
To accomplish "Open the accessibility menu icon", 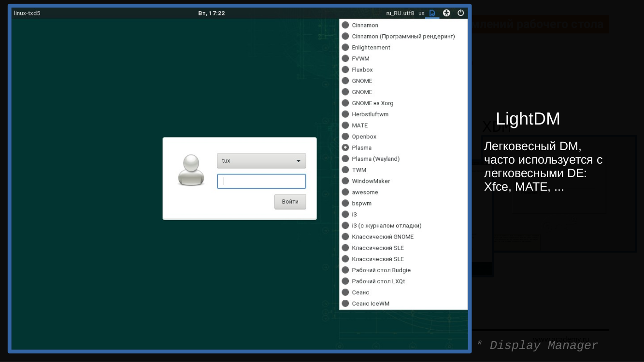I will pyautogui.click(x=446, y=13).
